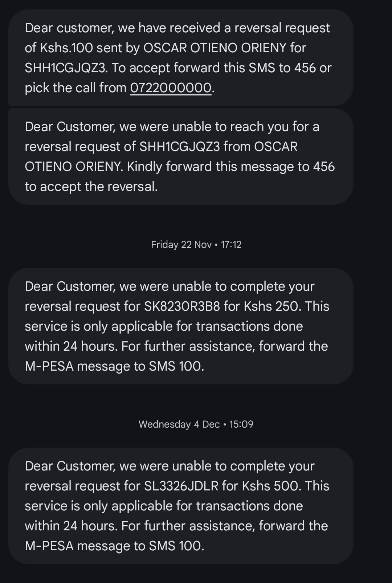Image resolution: width=392 pixels, height=583 pixels.
Task: Tap the Kshs.100 amount text
Action: tap(67, 48)
